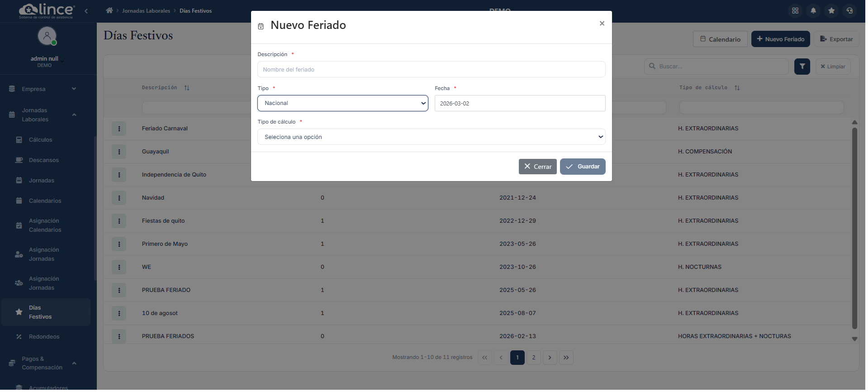Click the support headset icon in header
868x392 pixels.
(x=849, y=10)
